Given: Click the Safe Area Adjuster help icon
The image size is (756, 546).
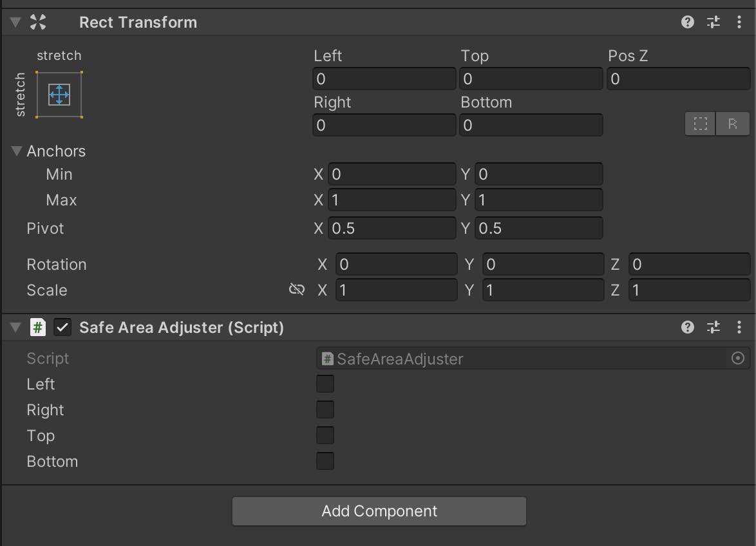Looking at the screenshot, I should tap(687, 327).
